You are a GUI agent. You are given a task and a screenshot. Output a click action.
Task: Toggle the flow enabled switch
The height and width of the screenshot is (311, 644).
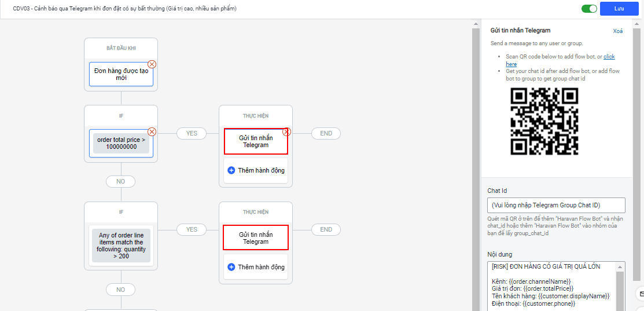(x=589, y=9)
